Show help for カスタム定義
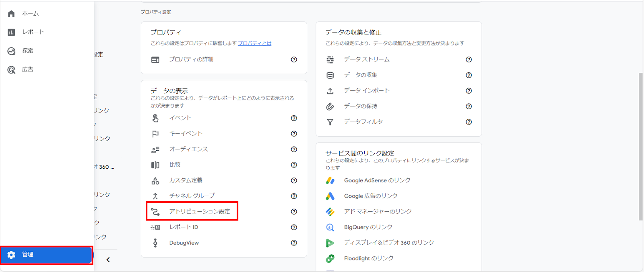644x272 pixels. (x=294, y=181)
